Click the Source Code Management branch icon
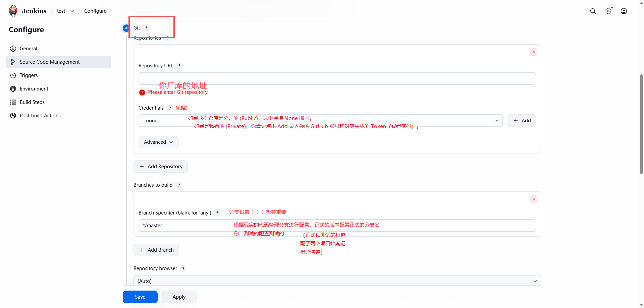 (13, 62)
